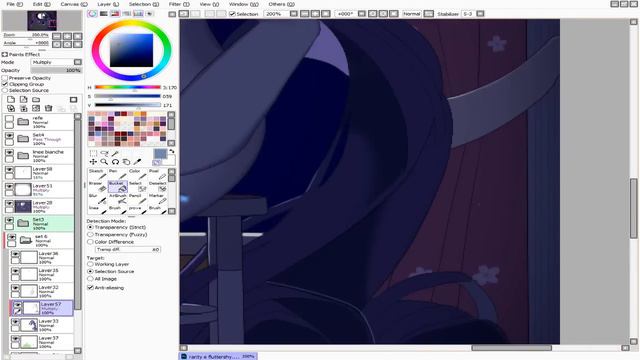Open the Others menu
The height and width of the screenshot is (360, 640).
pos(282,4)
